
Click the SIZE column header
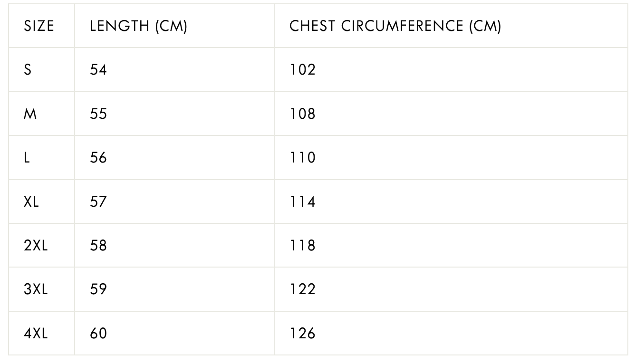39,26
